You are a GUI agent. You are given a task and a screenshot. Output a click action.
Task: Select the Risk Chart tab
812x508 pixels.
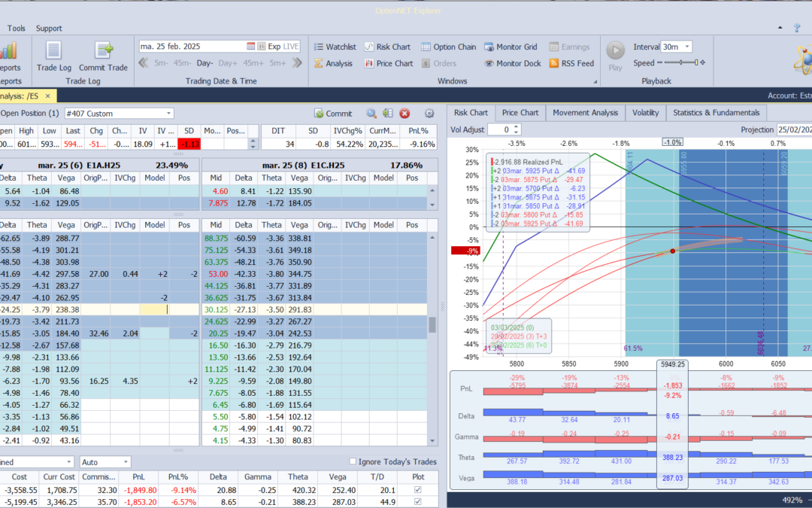click(x=471, y=112)
